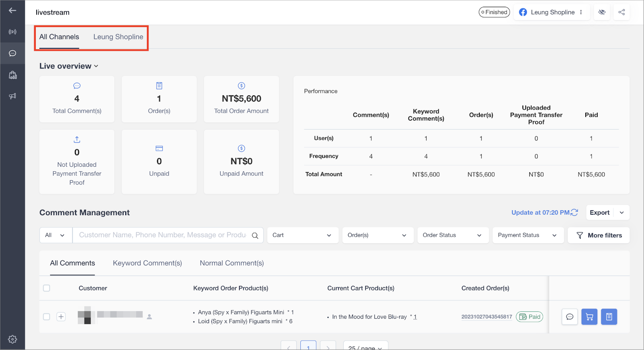This screenshot has height=350, width=644.
Task: Open the settings gear in sidebar
Action: click(x=12, y=339)
